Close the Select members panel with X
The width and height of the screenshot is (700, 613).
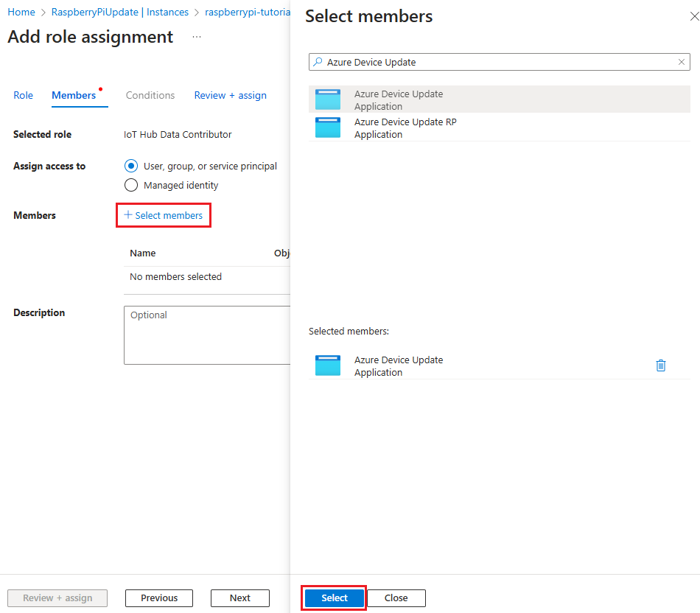click(693, 16)
